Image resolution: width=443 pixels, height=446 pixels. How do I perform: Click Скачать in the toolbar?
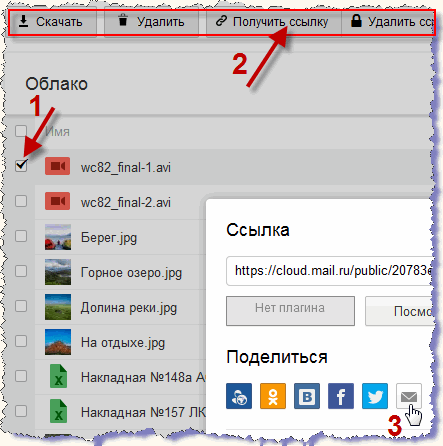[53, 22]
